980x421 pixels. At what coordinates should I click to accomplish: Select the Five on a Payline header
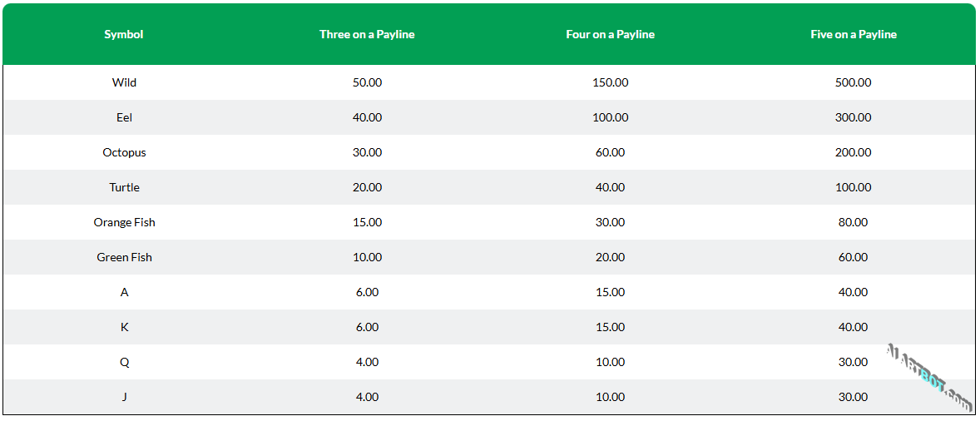(x=853, y=35)
